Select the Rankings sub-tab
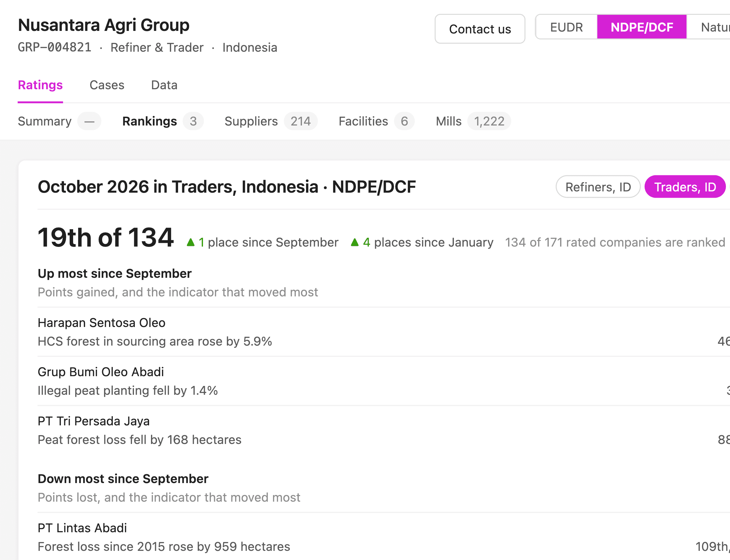Image resolution: width=730 pixels, height=560 pixels. [x=163, y=121]
